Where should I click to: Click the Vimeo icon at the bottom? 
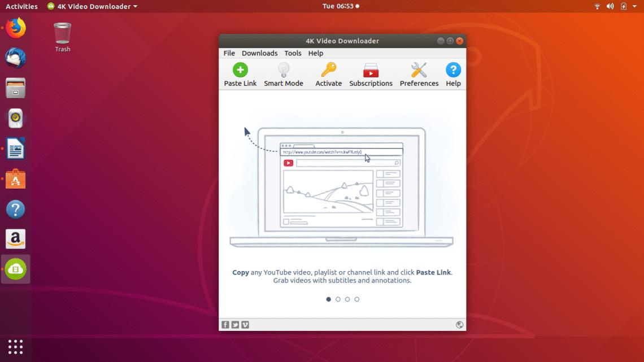pyautogui.click(x=245, y=325)
